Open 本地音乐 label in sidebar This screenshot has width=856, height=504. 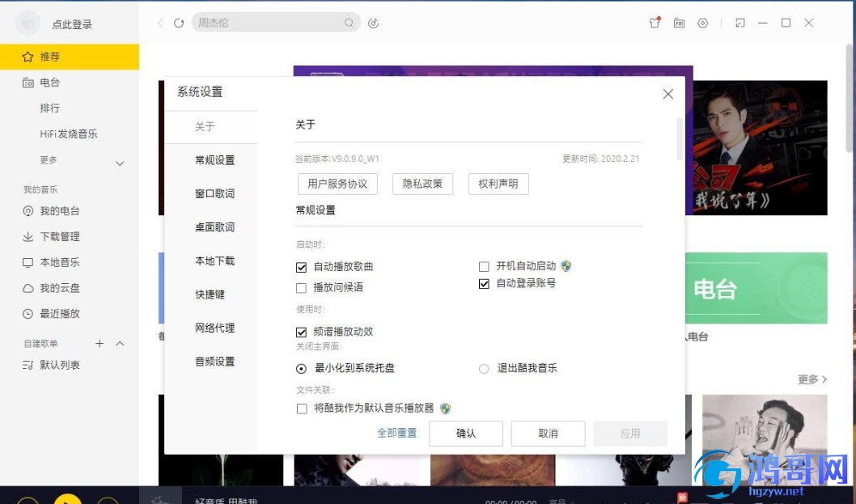tap(60, 262)
